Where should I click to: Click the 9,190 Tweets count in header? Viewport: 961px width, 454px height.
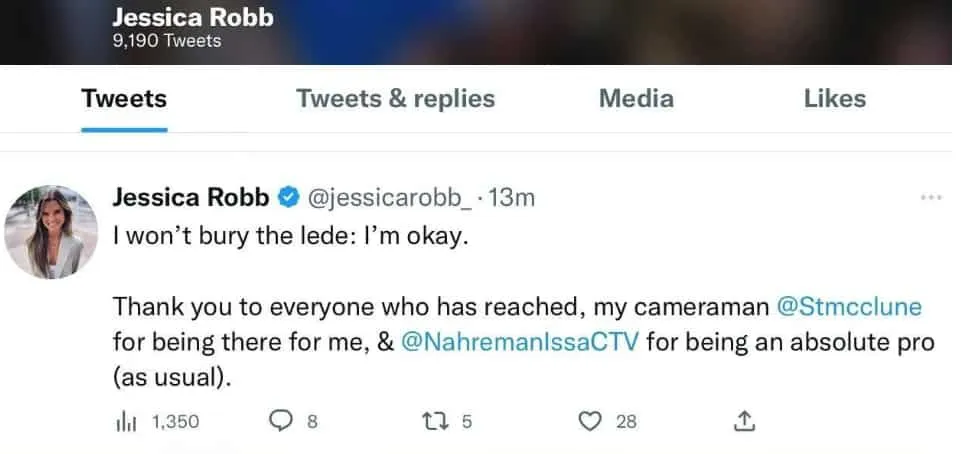(167, 41)
